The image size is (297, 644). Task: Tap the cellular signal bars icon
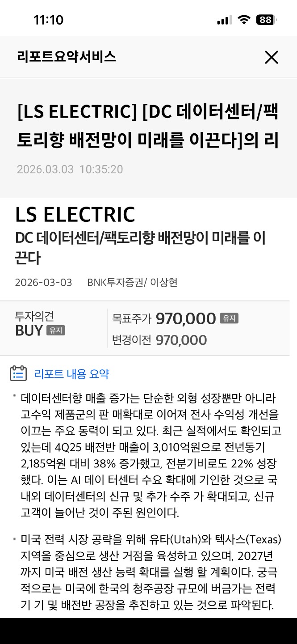click(x=224, y=20)
